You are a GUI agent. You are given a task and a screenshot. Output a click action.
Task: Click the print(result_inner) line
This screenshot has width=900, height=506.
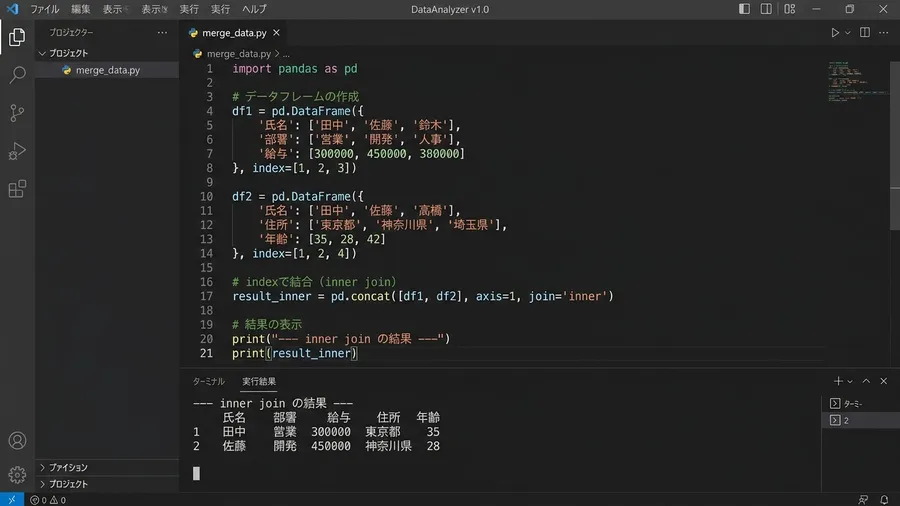tap(294, 353)
